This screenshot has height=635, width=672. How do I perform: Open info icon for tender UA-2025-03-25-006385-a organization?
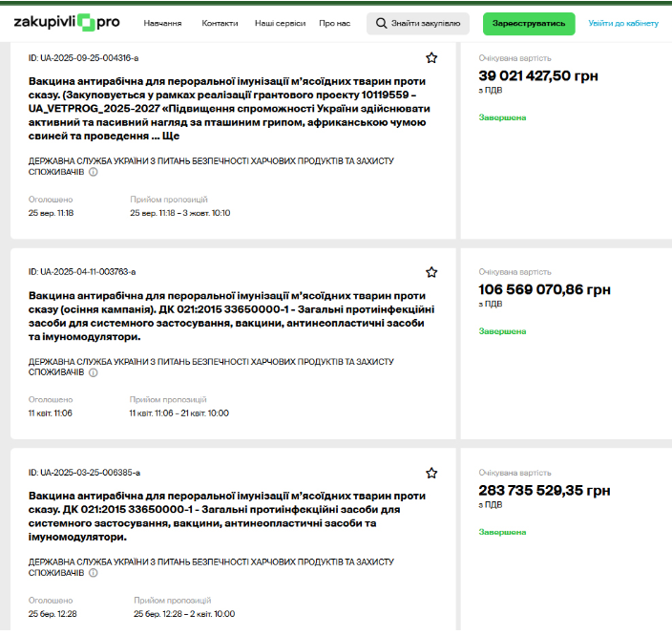tap(94, 573)
